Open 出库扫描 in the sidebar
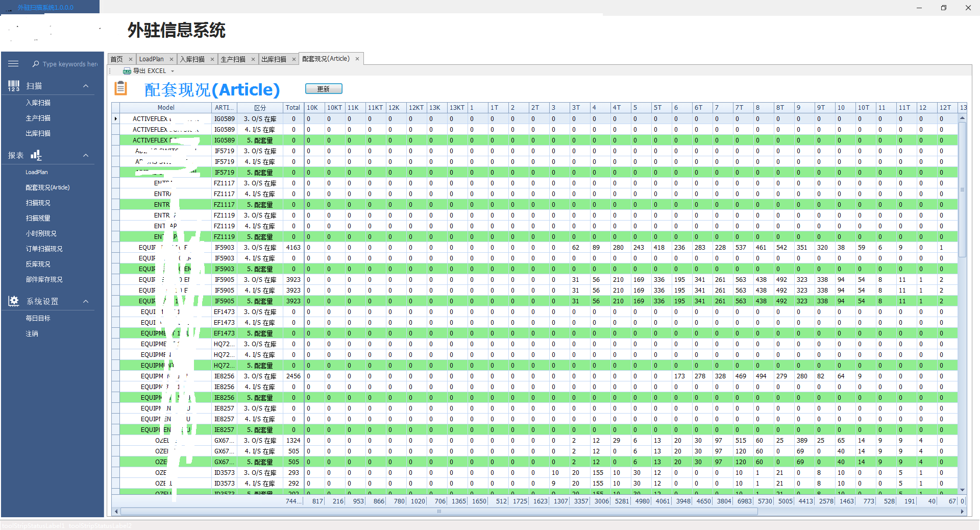Screen dimensions: 980x530 (38, 133)
